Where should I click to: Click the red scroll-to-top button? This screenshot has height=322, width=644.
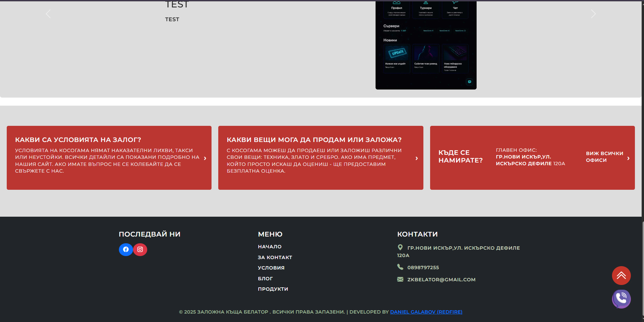(621, 276)
